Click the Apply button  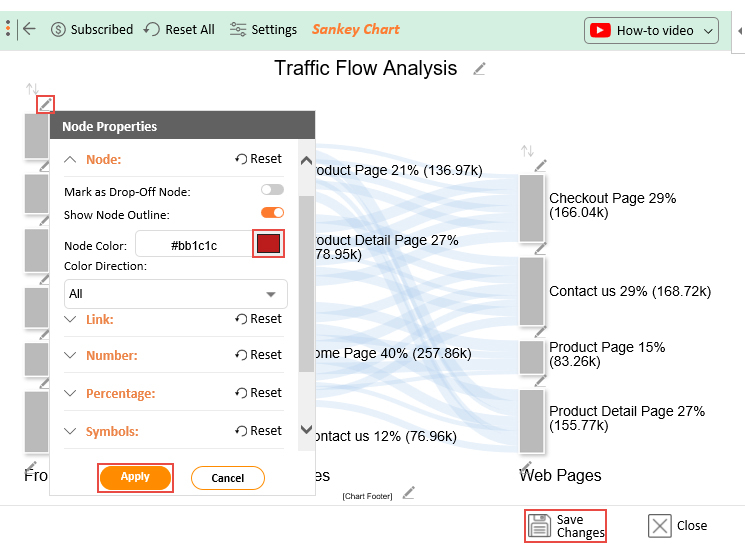tap(135, 477)
